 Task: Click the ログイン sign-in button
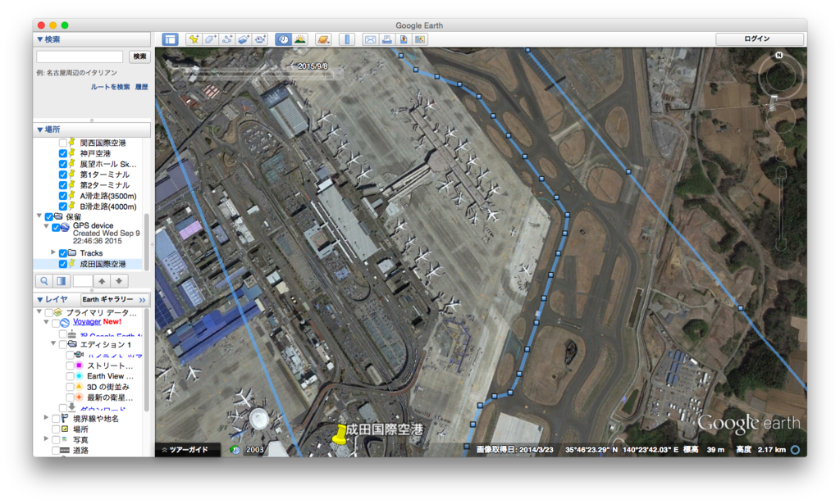click(760, 39)
